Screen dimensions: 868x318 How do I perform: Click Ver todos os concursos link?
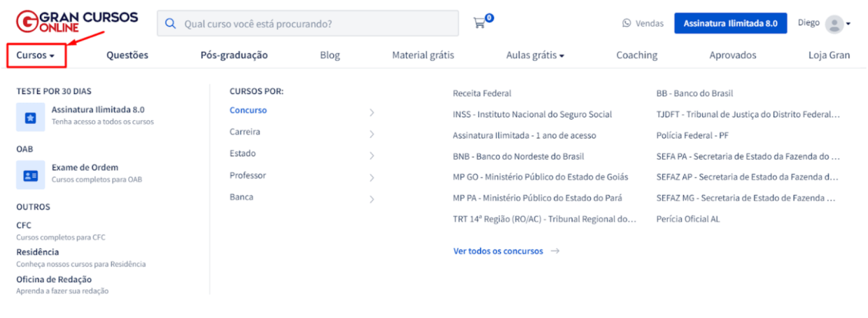click(498, 251)
